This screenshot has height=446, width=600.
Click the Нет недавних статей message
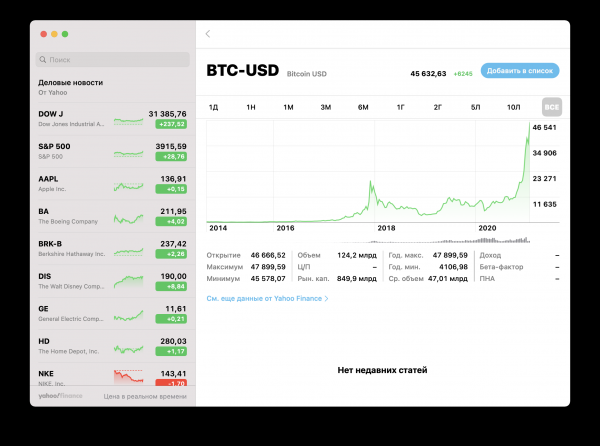pyautogui.click(x=382, y=370)
